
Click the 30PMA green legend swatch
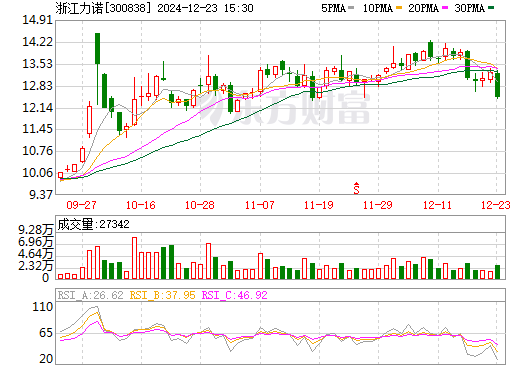491,8
